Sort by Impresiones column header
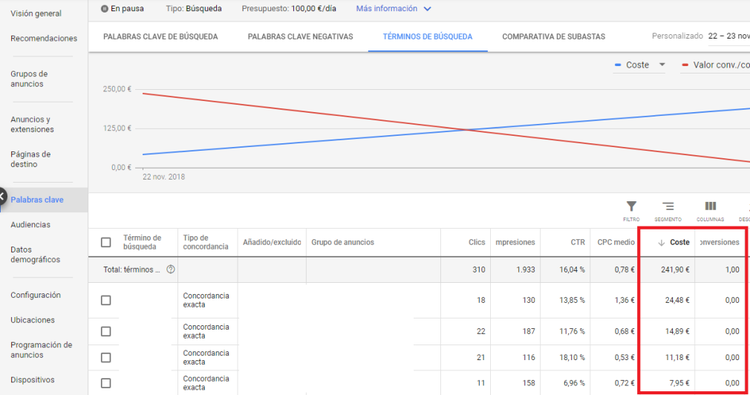The width and height of the screenshot is (750, 395). [515, 242]
